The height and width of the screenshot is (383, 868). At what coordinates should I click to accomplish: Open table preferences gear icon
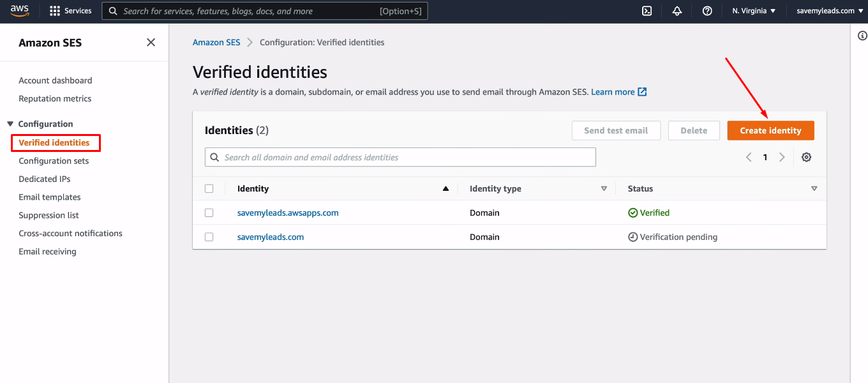click(x=806, y=157)
